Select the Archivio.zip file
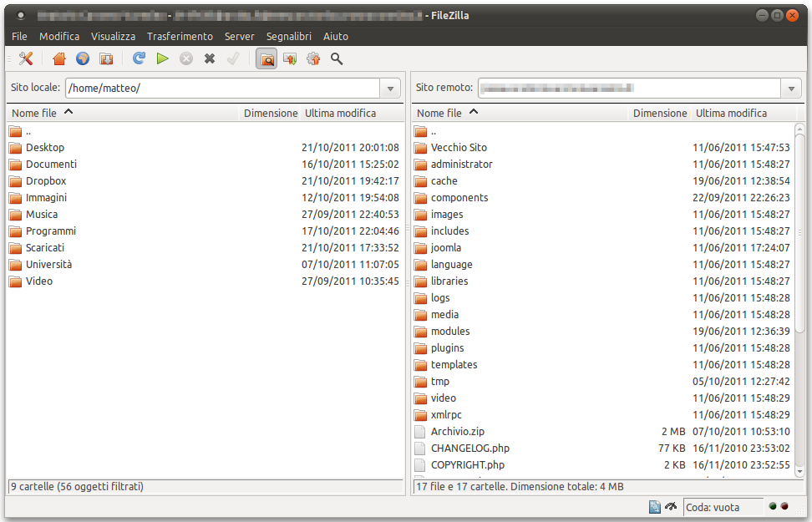812x522 pixels. tap(603, 431)
